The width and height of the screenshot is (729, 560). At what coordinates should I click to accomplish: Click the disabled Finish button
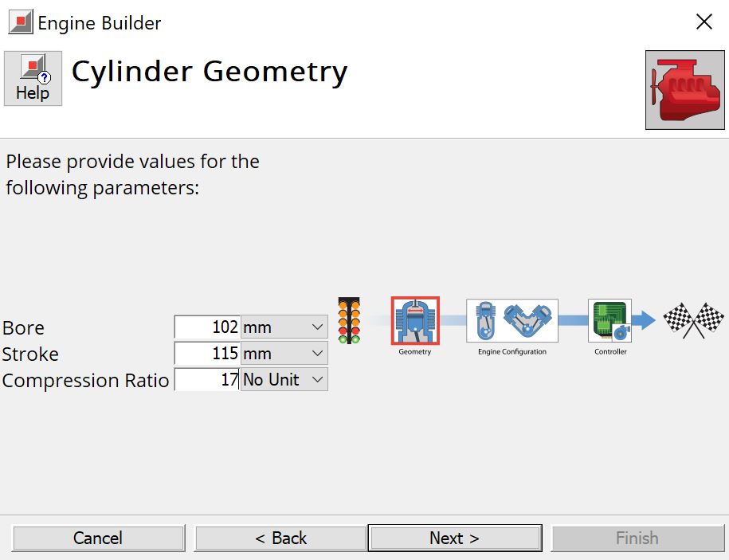pyautogui.click(x=637, y=538)
